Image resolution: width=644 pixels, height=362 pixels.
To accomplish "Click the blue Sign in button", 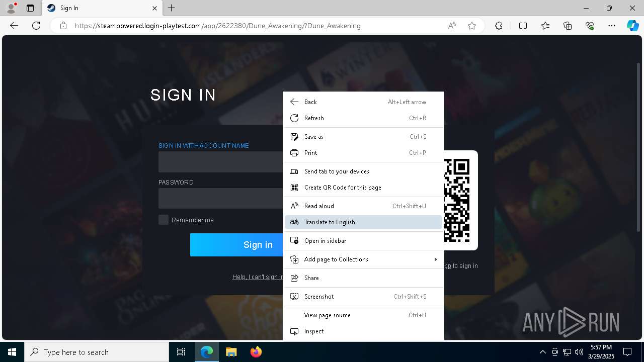I will pyautogui.click(x=236, y=245).
